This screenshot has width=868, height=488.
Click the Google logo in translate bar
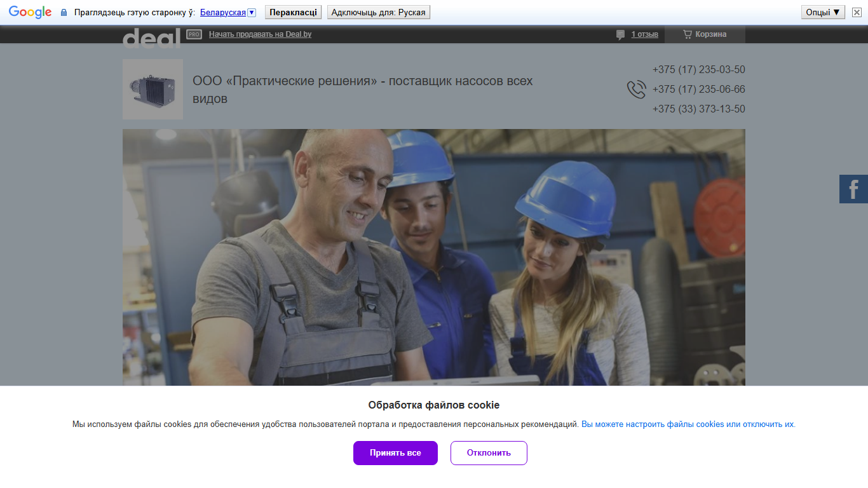pyautogui.click(x=30, y=12)
